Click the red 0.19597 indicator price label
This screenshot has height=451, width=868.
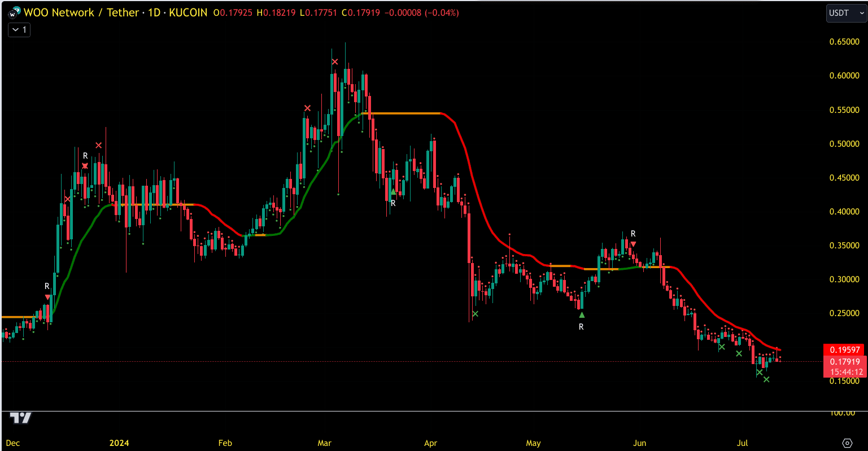pyautogui.click(x=845, y=350)
